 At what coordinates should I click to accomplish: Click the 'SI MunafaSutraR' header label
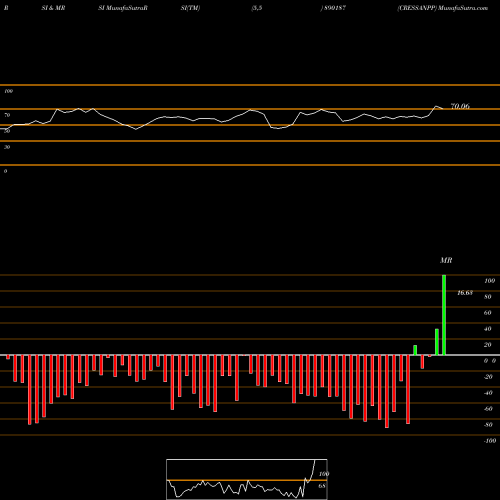pos(123,8)
